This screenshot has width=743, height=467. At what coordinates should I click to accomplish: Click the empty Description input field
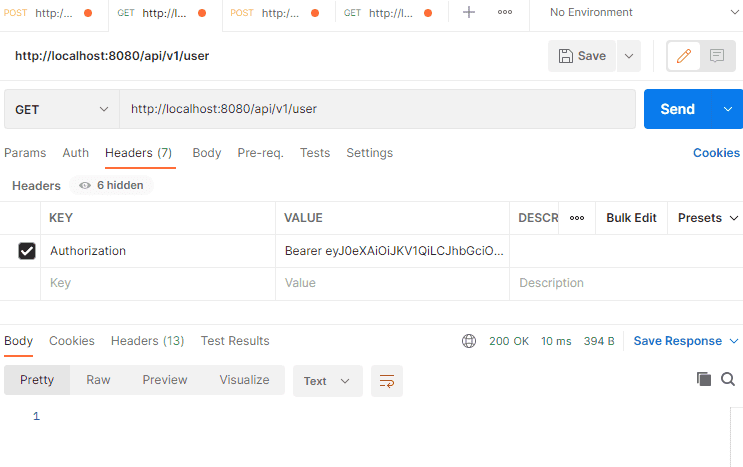[x=625, y=283]
